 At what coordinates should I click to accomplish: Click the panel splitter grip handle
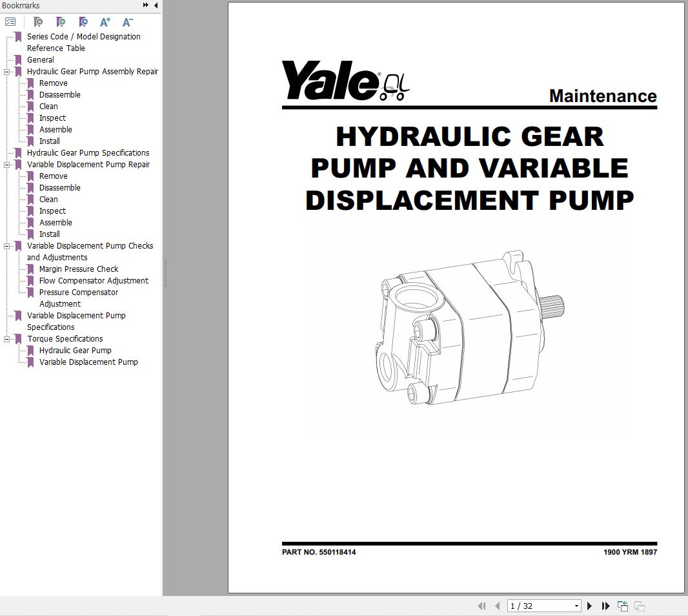[x=165, y=272]
